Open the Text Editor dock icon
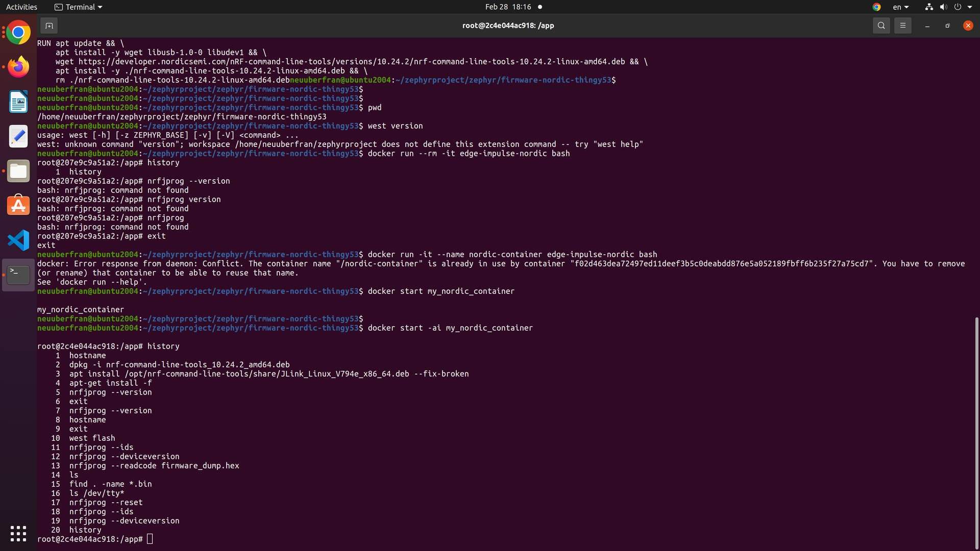Screen dimensions: 980x551 (18, 136)
